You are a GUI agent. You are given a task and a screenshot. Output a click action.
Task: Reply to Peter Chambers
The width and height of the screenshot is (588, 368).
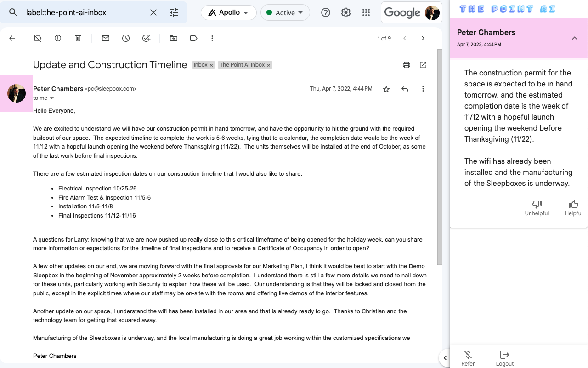coord(405,89)
